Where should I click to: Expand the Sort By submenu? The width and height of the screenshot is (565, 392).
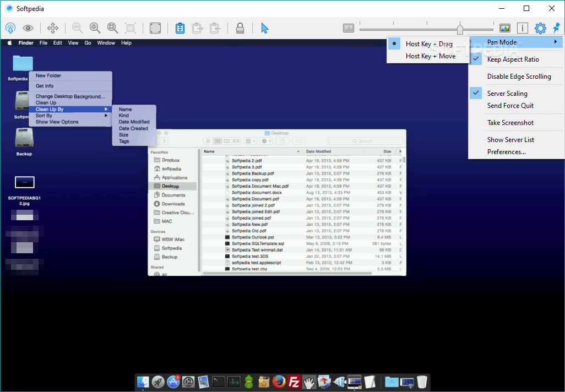pos(70,116)
